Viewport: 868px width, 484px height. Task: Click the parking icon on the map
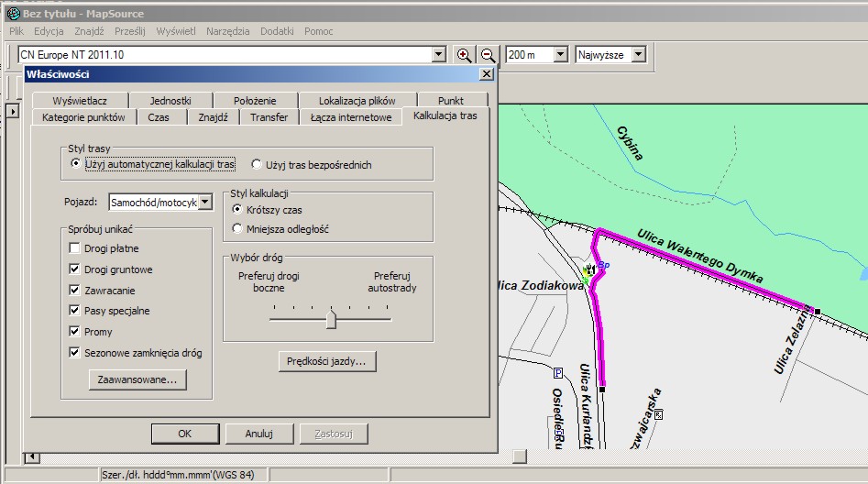coord(557,373)
